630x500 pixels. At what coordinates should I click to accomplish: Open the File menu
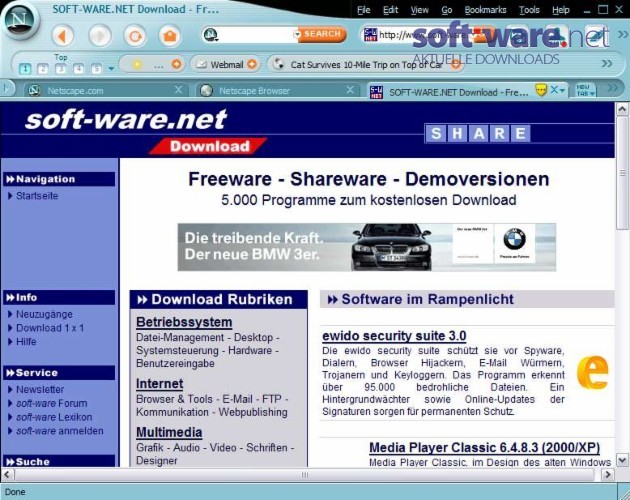tap(364, 10)
